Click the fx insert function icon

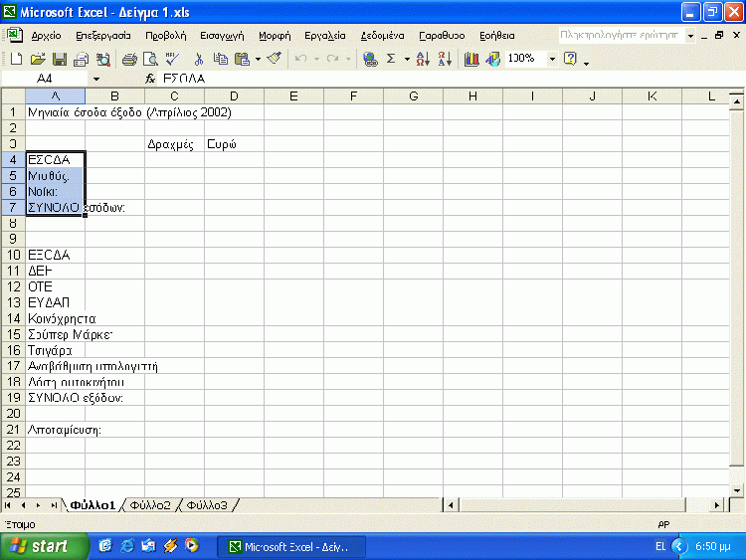[x=150, y=79]
